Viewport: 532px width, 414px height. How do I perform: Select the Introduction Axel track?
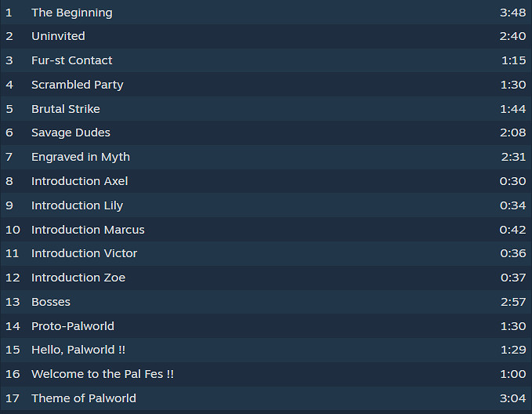click(x=79, y=181)
